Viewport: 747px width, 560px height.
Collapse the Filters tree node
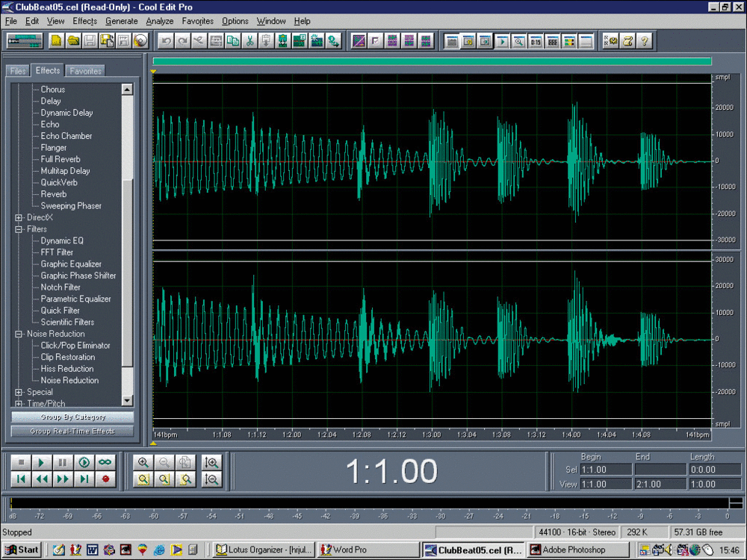pos(19,230)
